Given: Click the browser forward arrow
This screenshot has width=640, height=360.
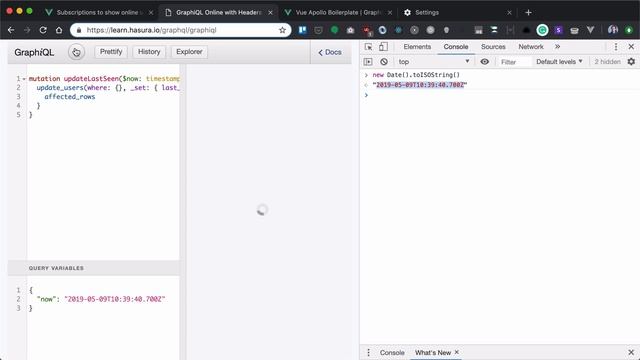Looking at the screenshot, I should pyautogui.click(x=27, y=30).
